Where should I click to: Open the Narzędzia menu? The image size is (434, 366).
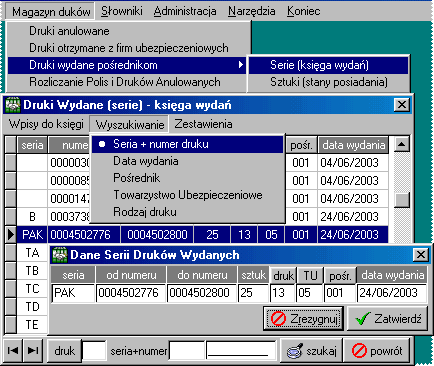click(x=252, y=11)
